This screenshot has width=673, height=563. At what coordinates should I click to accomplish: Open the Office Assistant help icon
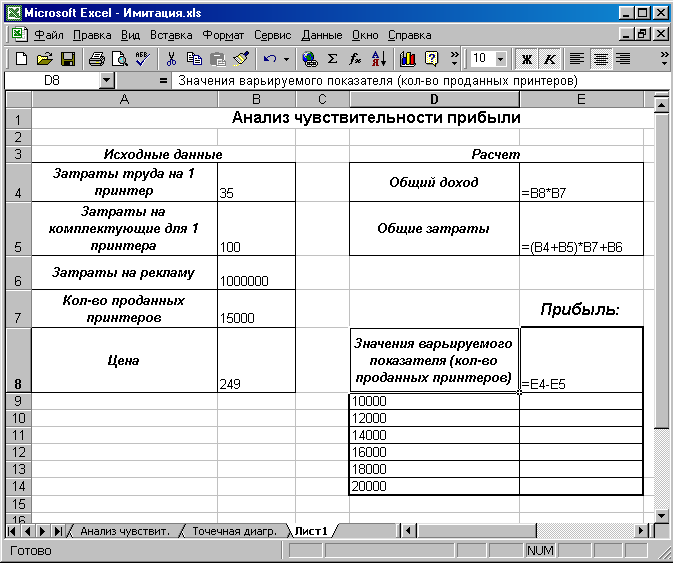(x=431, y=59)
